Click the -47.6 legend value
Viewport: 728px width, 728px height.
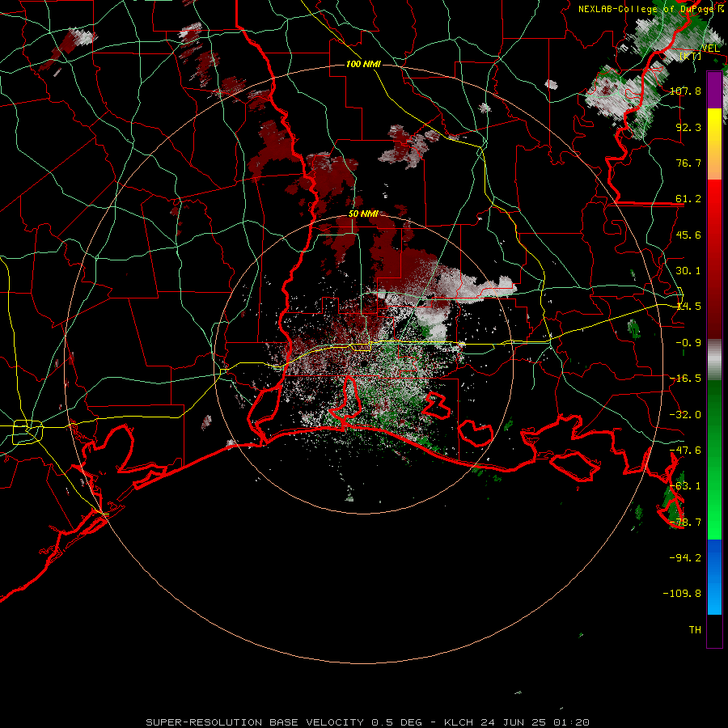click(685, 451)
